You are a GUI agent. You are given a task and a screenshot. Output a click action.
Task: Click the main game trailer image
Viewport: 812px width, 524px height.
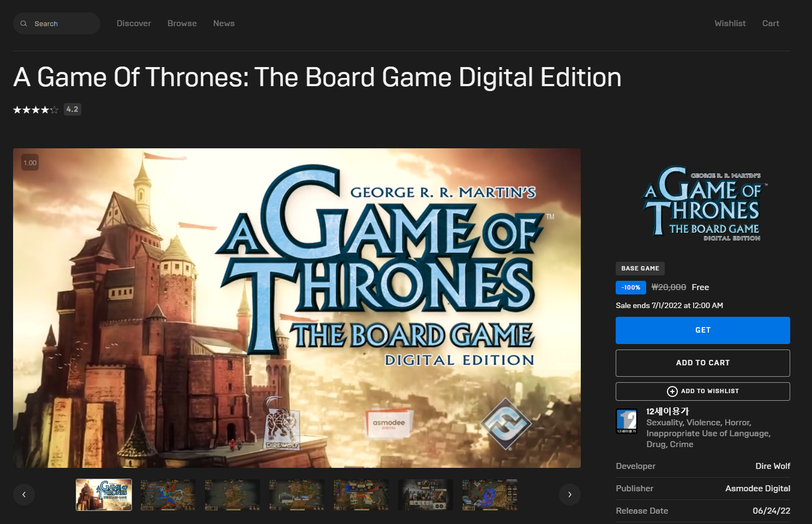[x=297, y=308]
